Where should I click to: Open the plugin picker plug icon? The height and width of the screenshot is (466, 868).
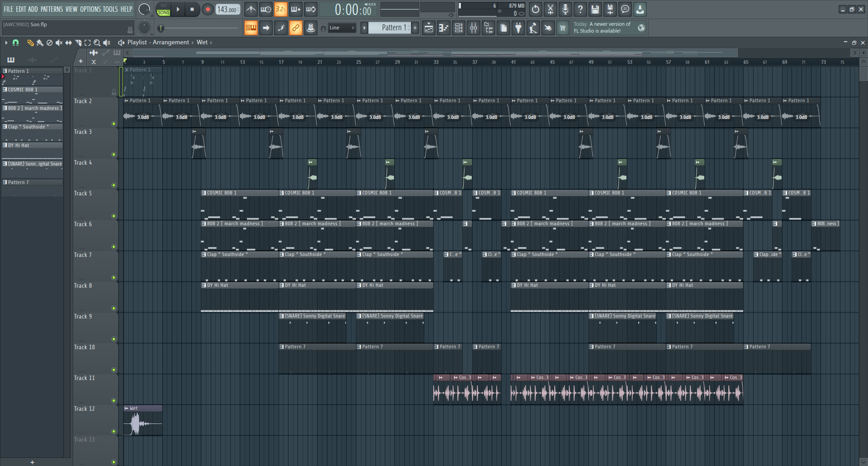point(518,28)
